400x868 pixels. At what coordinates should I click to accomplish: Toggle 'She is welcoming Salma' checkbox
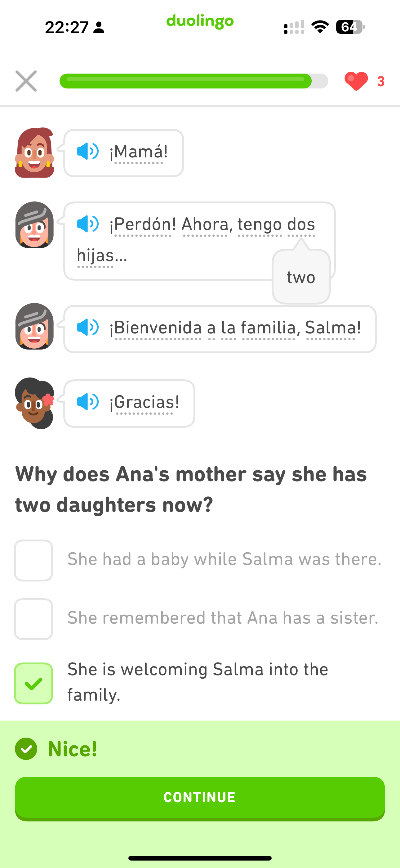[x=33, y=683]
